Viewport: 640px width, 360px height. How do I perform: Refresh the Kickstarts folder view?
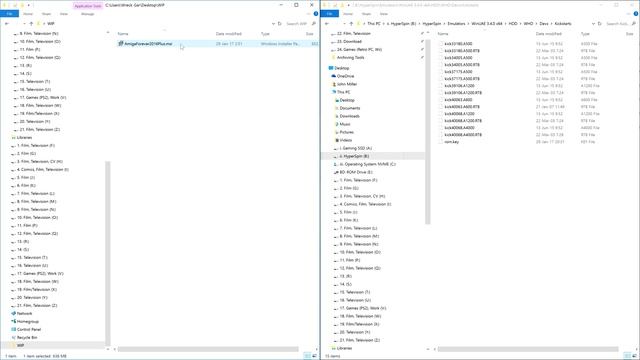click(x=600, y=24)
